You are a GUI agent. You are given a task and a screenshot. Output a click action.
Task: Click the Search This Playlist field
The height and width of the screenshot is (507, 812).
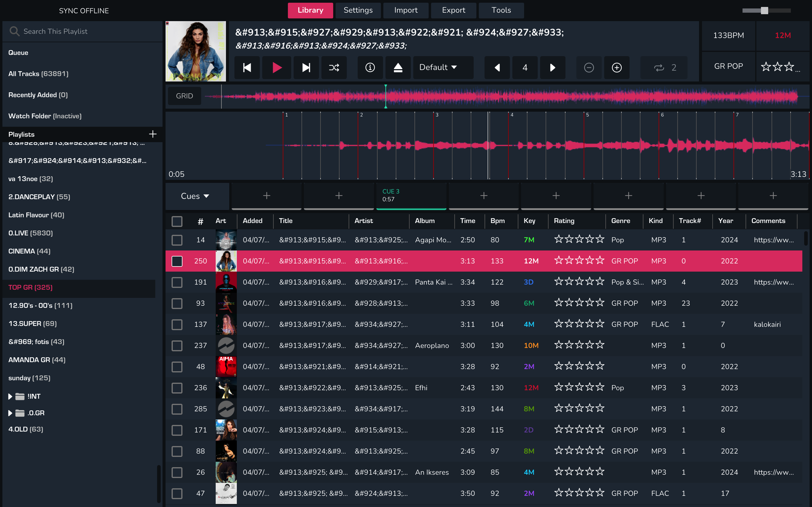87,31
